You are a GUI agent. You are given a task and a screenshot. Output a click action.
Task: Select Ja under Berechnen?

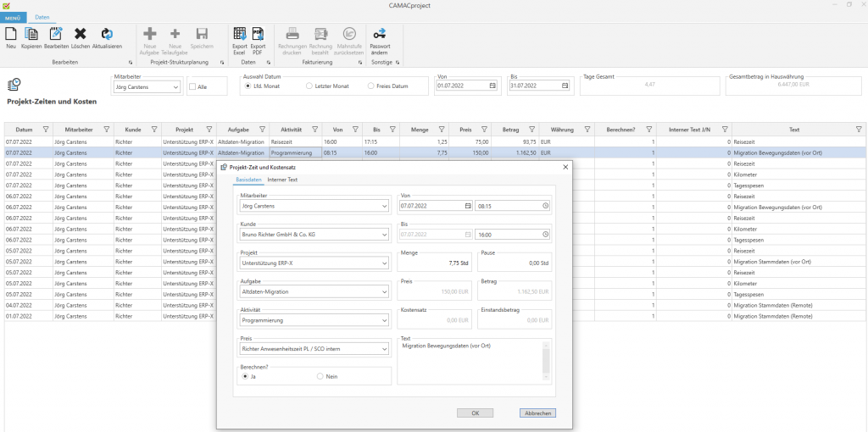245,376
